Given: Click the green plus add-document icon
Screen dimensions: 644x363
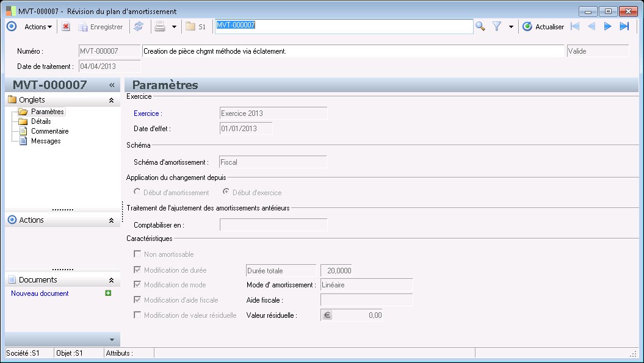Looking at the screenshot, I should [108, 293].
